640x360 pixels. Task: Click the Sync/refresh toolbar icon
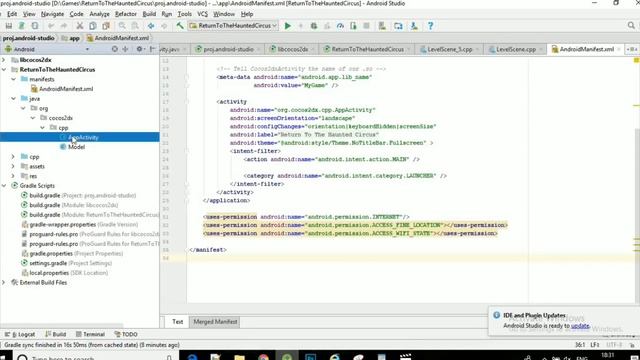35,26
